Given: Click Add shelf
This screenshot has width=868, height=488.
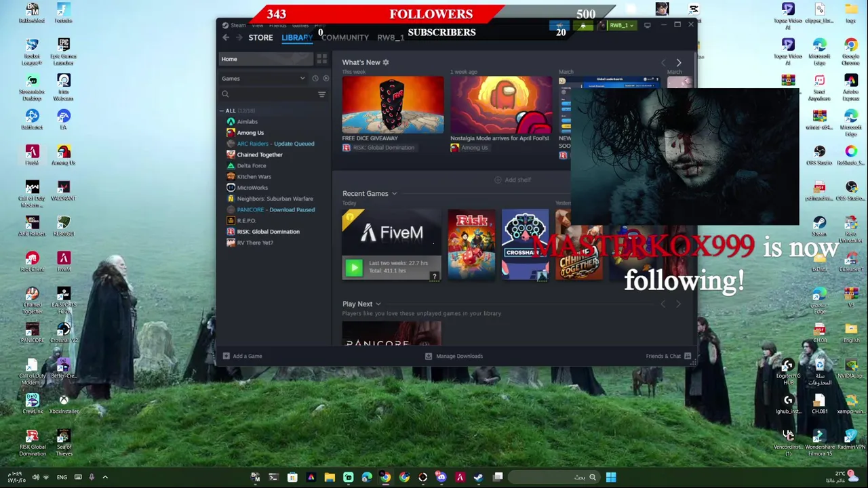Looking at the screenshot, I should [513, 180].
